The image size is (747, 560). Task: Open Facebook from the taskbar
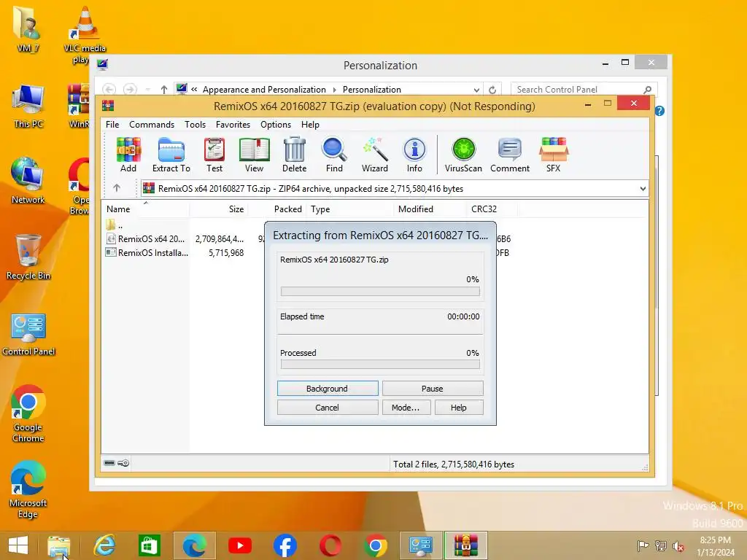click(285, 545)
